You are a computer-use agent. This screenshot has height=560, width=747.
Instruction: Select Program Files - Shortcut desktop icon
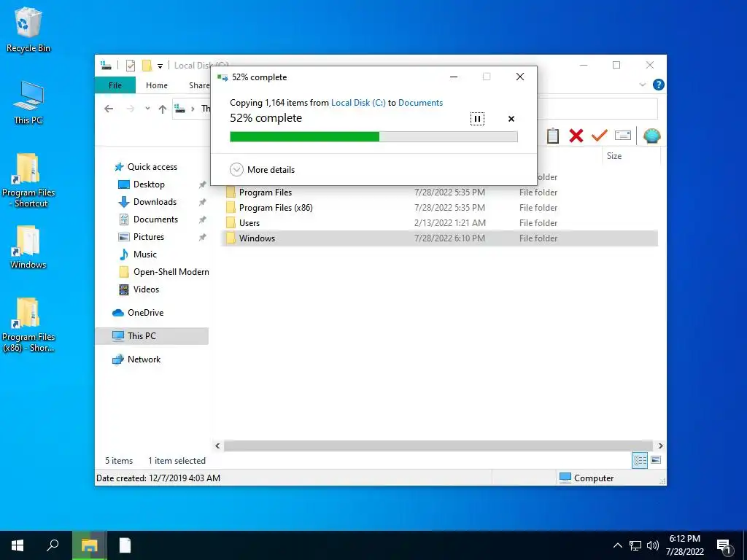point(28,181)
